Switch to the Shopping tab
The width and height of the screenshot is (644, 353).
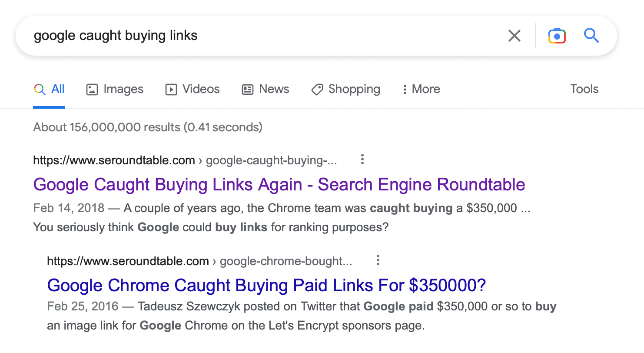click(345, 89)
